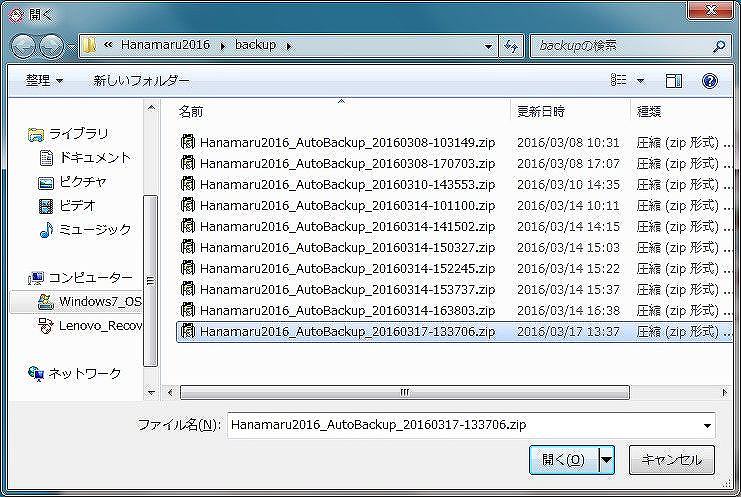Click the キャンセル cancel button
The width and height of the screenshot is (741, 497).
(x=672, y=459)
